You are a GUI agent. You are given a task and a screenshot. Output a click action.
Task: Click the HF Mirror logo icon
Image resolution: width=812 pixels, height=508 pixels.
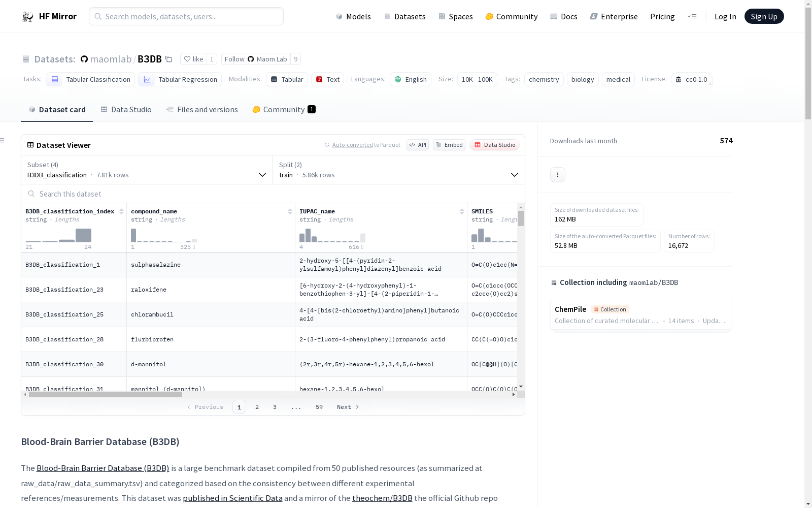click(28, 17)
